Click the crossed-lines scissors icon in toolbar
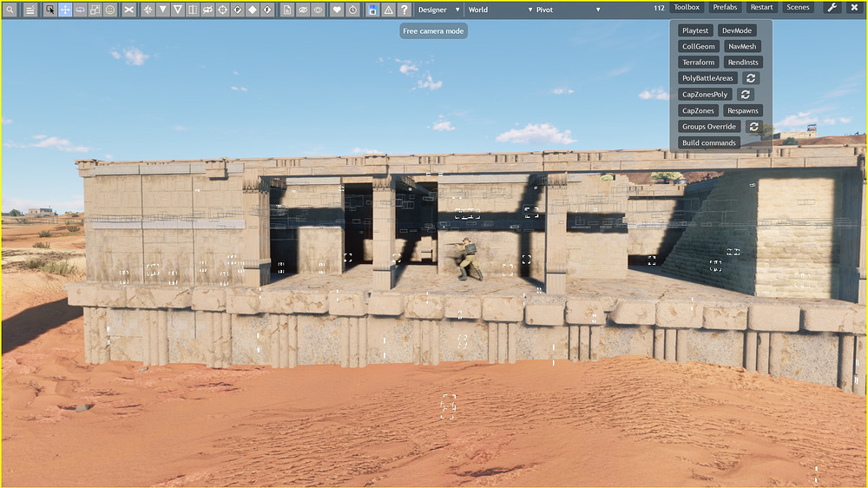This screenshot has width=868, height=488. point(128,10)
